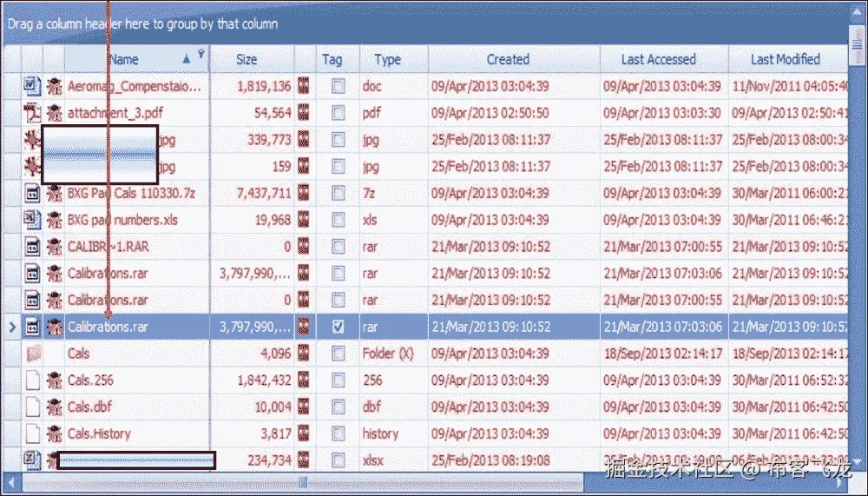Click the red icon after size 234,734
Image resolution: width=868 pixels, height=496 pixels.
click(303, 460)
